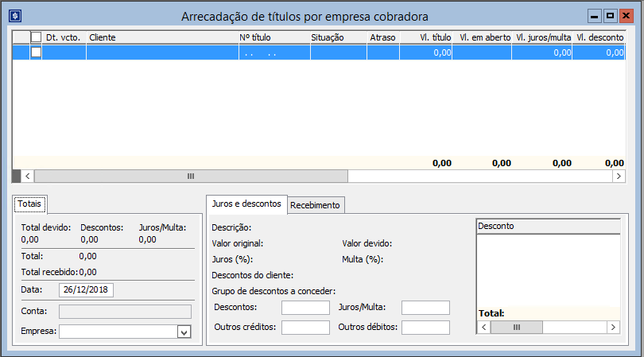The height and width of the screenshot is (357, 644).
Task: Maximize the Arrecadação de títulos window
Action: pos(611,15)
